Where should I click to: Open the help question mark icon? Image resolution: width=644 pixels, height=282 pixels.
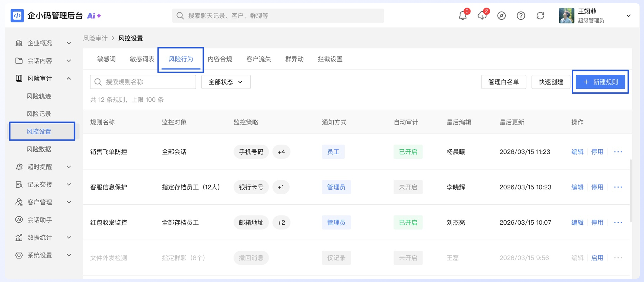point(521,16)
